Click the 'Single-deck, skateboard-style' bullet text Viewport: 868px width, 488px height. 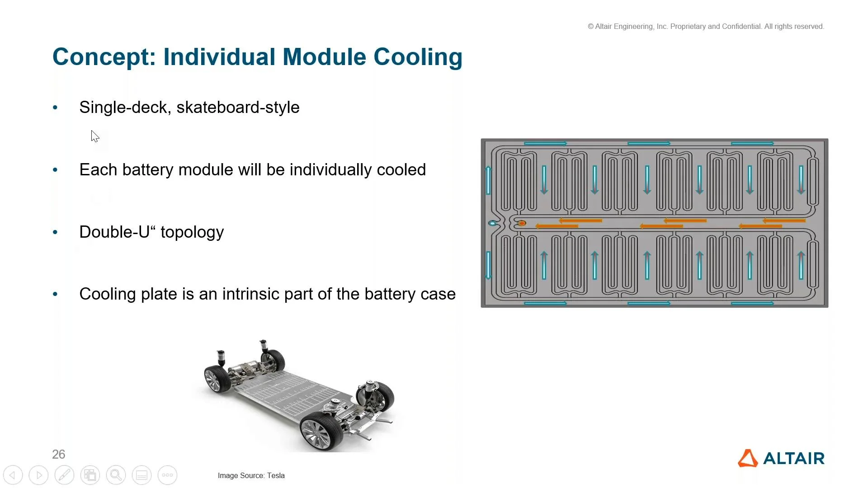pos(189,108)
